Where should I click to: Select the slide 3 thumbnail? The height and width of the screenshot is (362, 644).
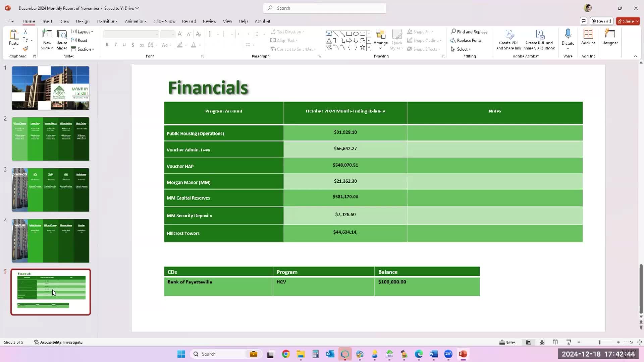pos(51,190)
